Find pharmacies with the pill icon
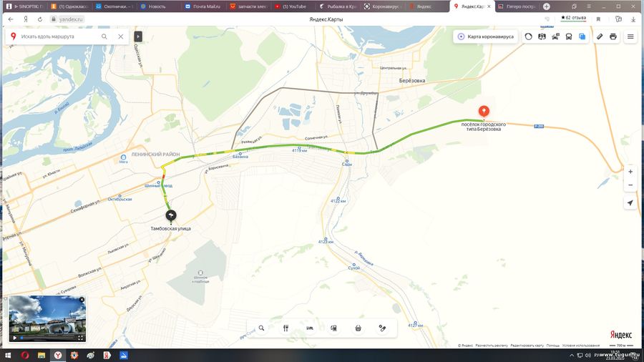 click(x=382, y=328)
